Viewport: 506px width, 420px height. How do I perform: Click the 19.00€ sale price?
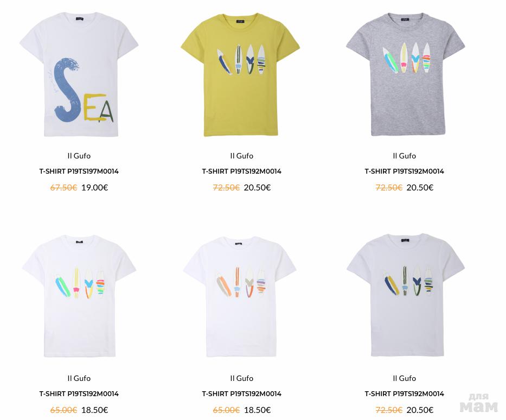click(94, 188)
